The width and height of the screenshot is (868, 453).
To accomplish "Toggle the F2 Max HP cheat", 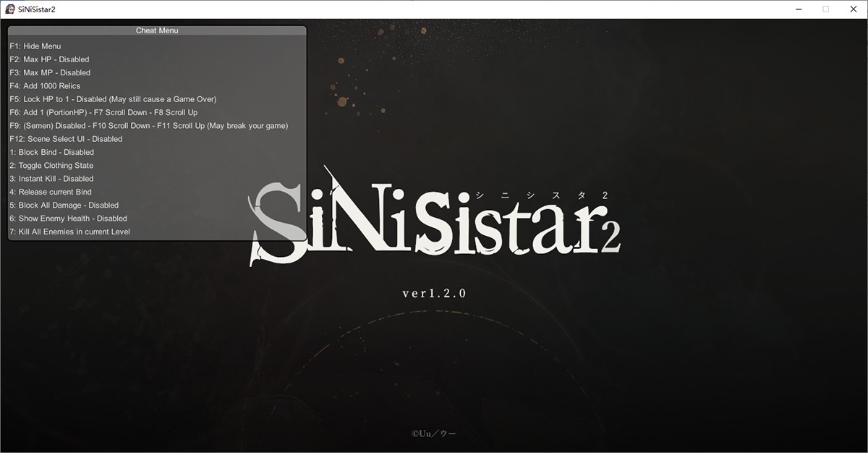I will (49, 59).
